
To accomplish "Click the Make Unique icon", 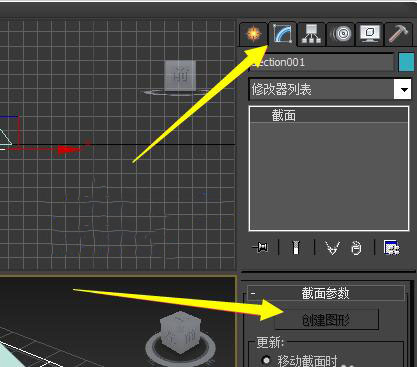I will tap(332, 248).
